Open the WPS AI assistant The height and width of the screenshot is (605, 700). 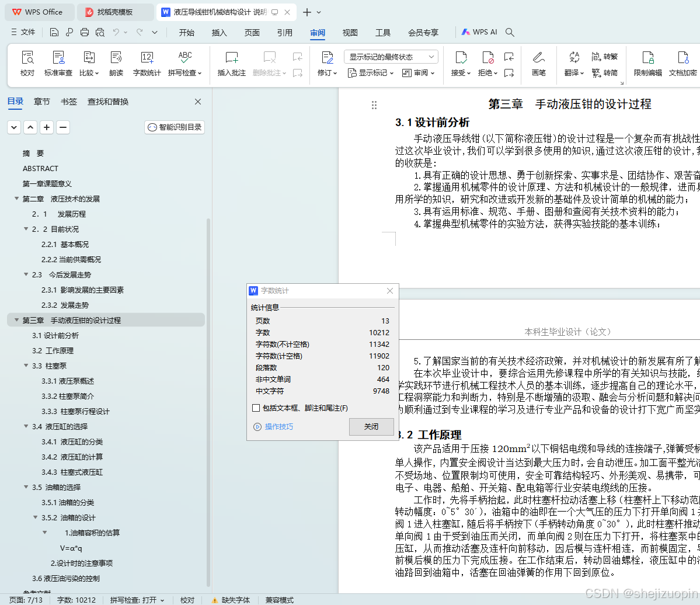click(479, 32)
